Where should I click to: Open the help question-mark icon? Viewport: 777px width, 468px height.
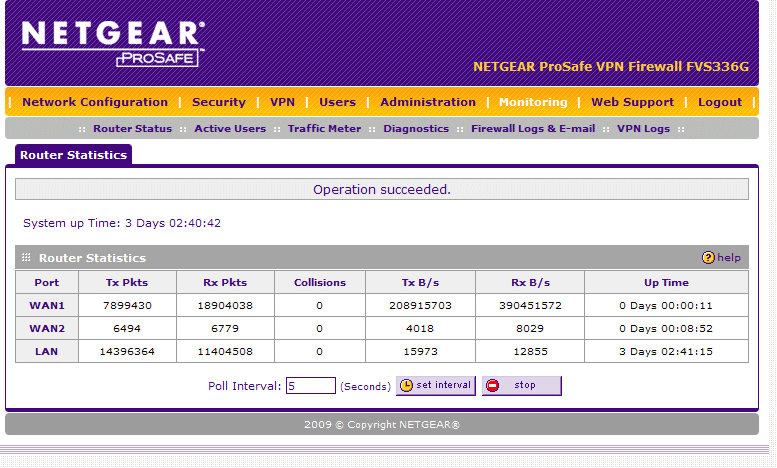708,258
